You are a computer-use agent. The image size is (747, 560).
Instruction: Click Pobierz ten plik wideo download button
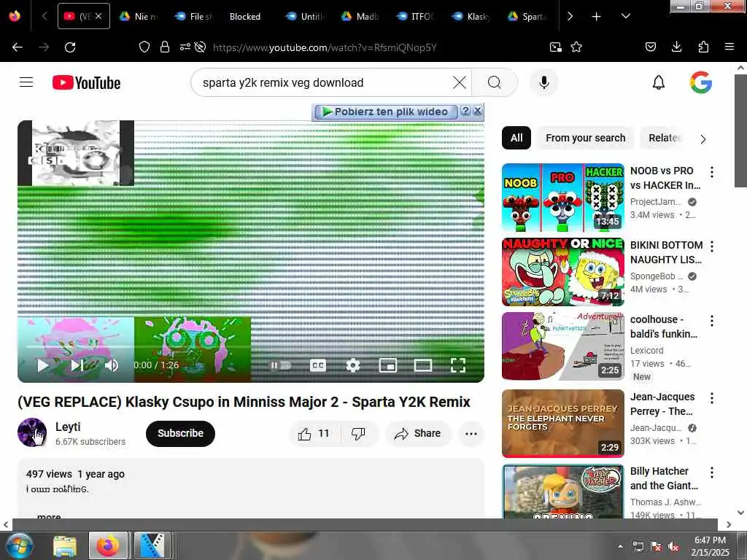[386, 112]
